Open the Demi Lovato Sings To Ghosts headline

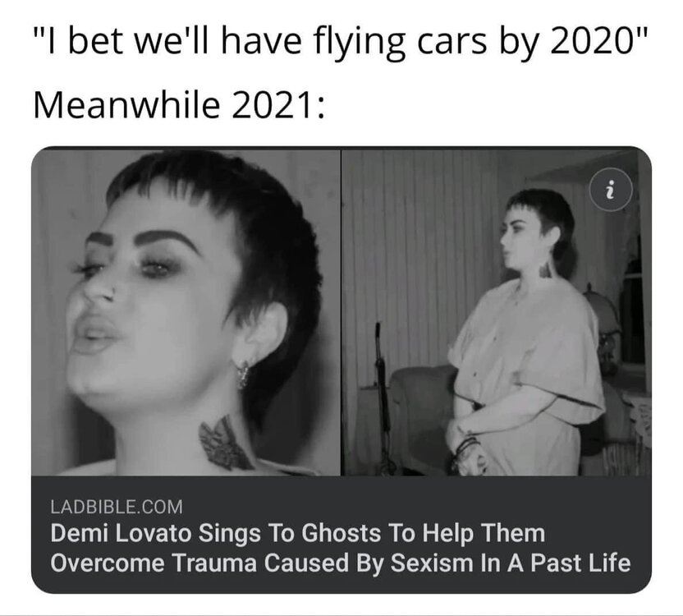click(341, 548)
